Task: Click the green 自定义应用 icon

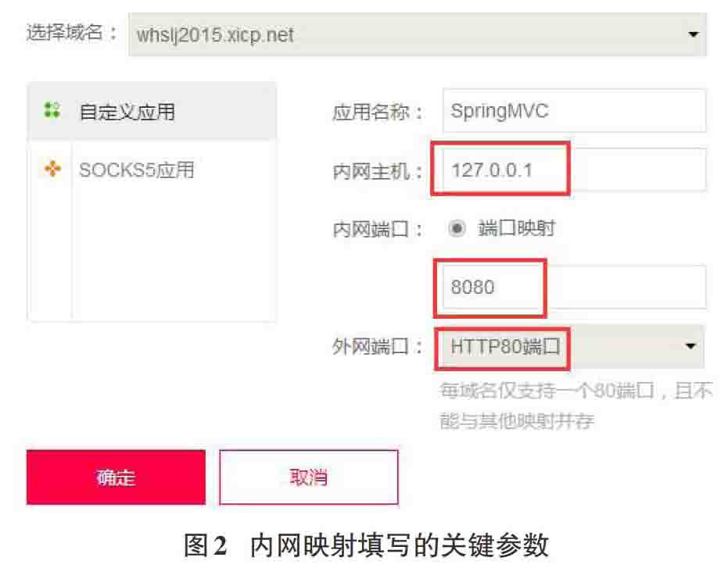Action: (52, 110)
